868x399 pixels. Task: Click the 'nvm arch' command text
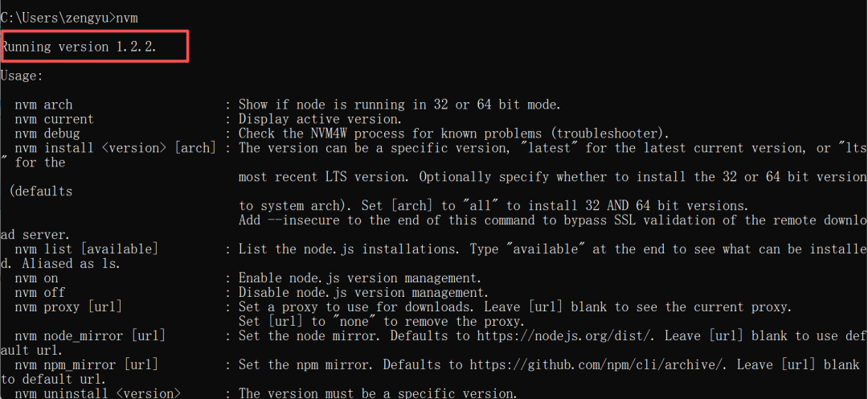tap(43, 105)
